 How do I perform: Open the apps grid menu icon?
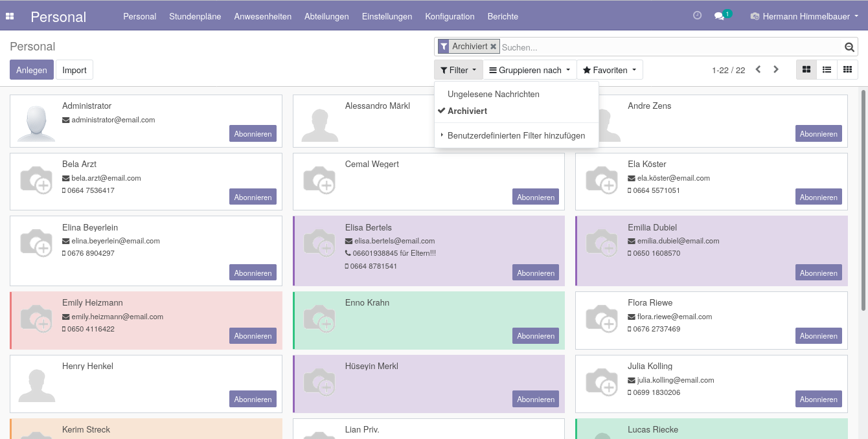tap(10, 16)
